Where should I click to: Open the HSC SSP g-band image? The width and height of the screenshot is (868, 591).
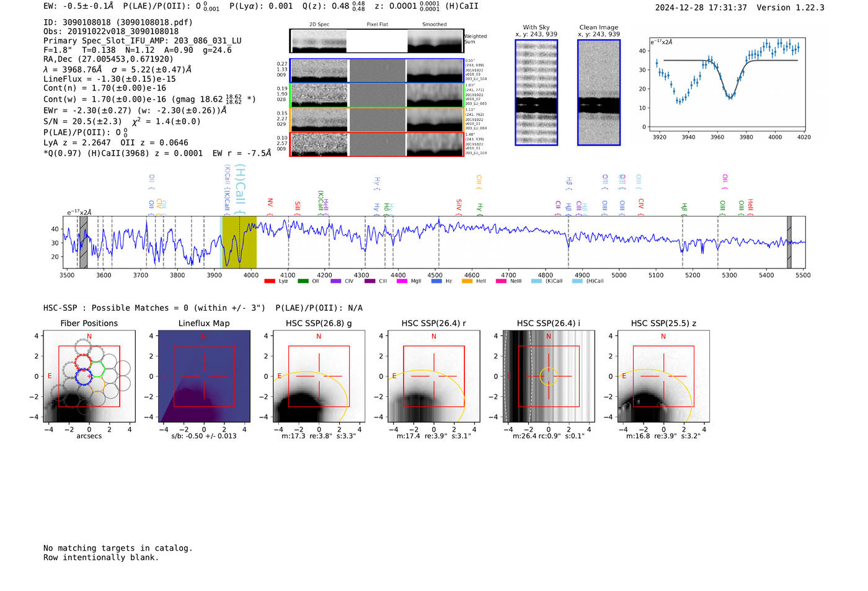319,376
